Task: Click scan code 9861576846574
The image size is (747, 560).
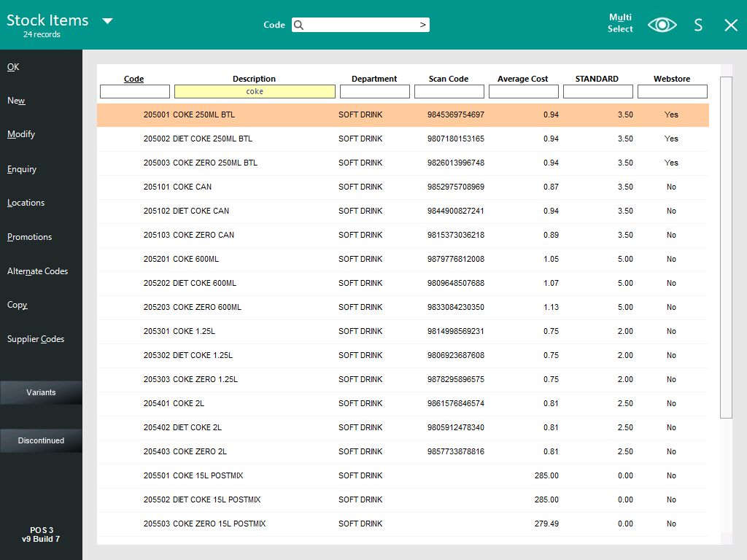Action: coord(456,403)
